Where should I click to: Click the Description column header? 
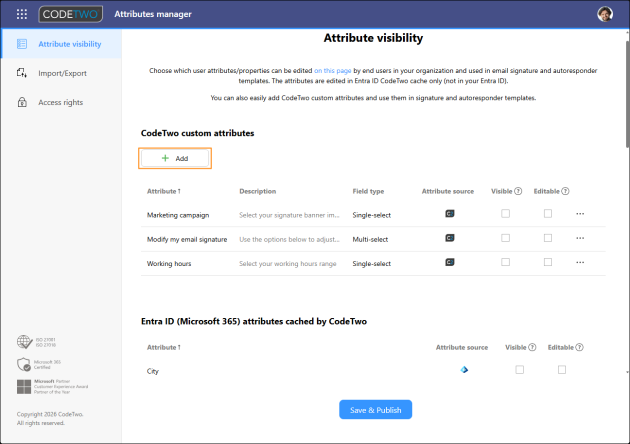click(258, 191)
